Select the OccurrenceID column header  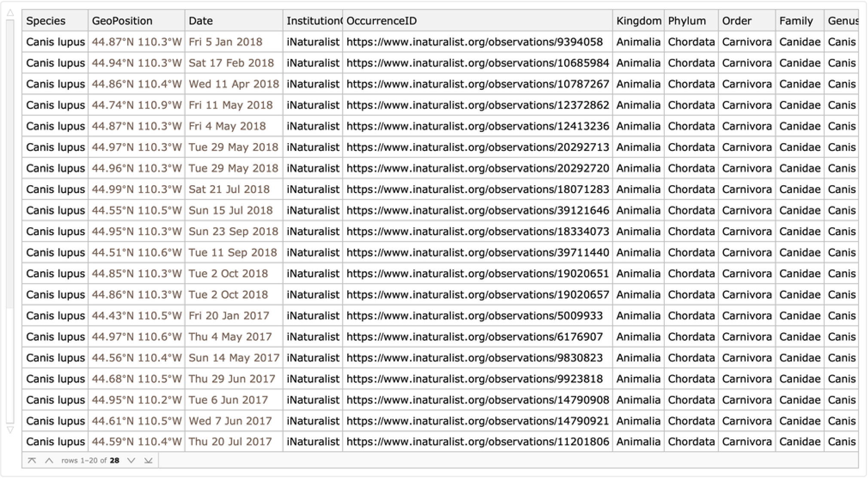(382, 21)
